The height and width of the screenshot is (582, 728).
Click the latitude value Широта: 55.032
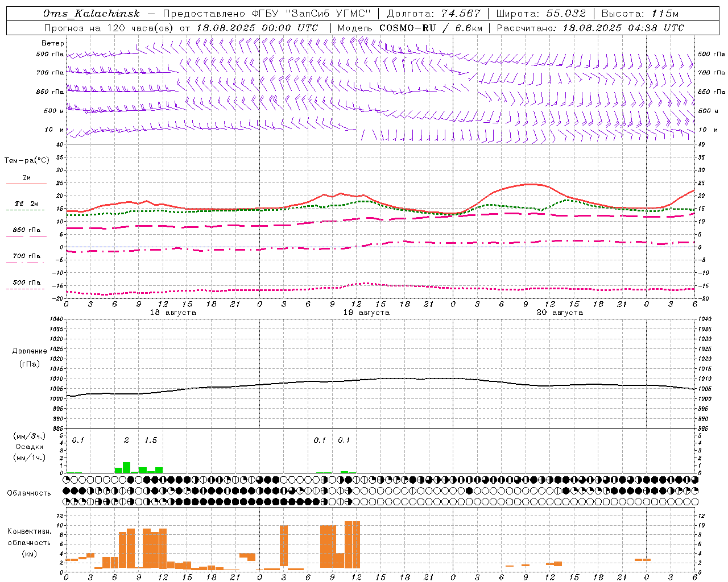point(541,14)
